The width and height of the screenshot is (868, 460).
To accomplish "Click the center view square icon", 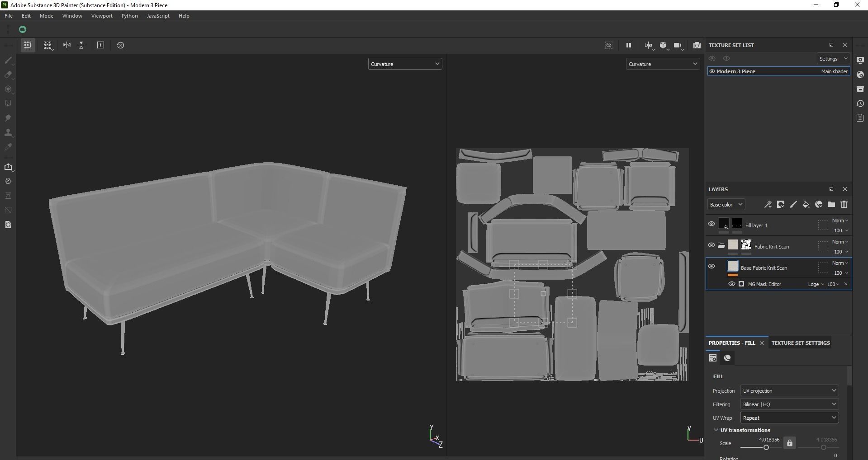I will point(101,45).
